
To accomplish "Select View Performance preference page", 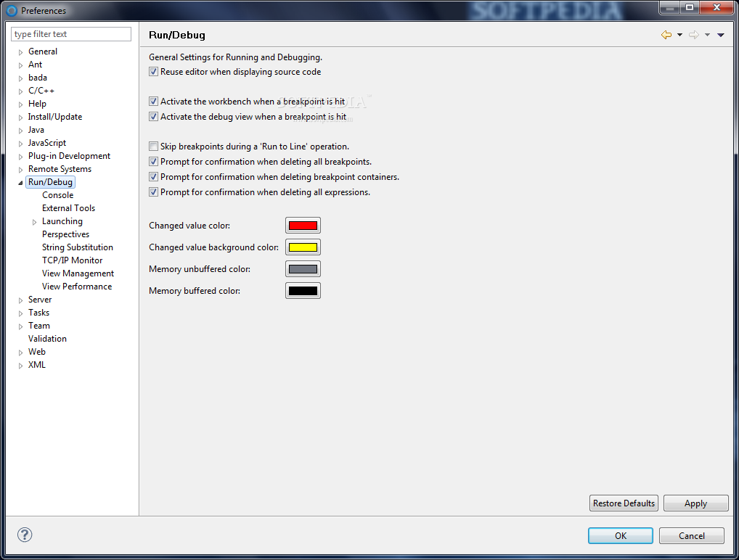I will [x=77, y=287].
